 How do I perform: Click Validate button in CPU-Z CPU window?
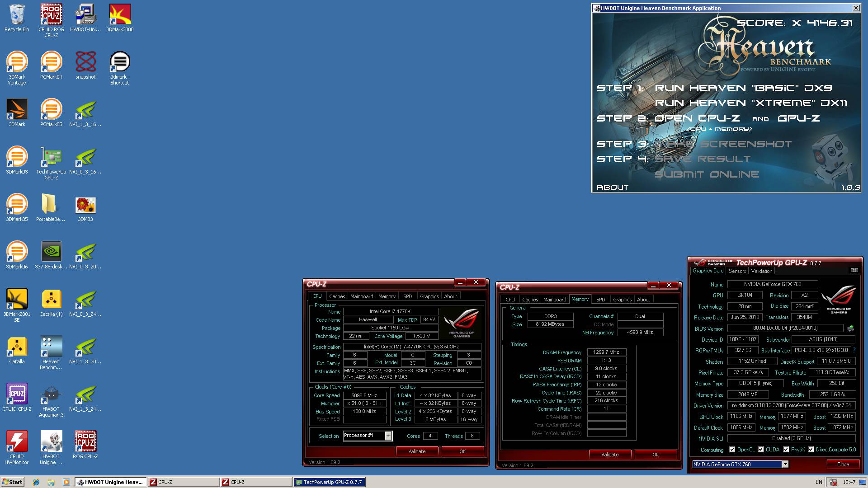pos(417,451)
